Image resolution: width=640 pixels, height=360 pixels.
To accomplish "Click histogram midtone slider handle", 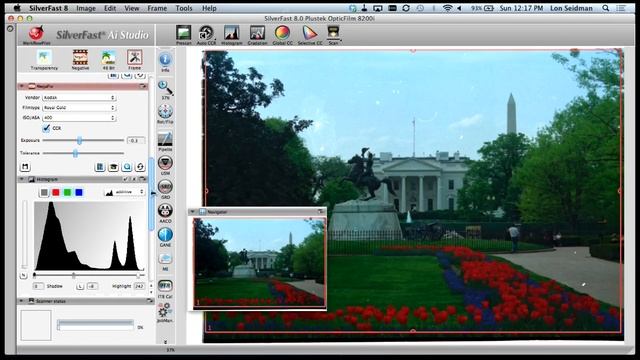I will (73, 276).
